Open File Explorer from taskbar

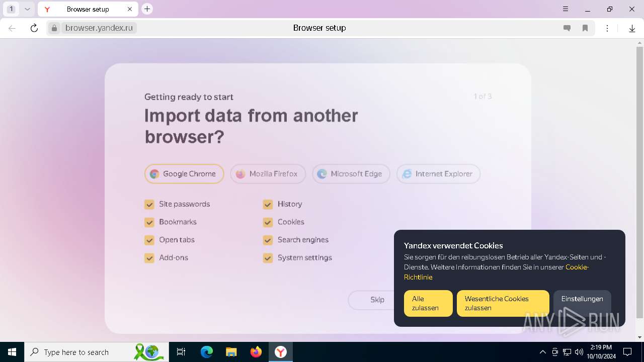(x=231, y=352)
